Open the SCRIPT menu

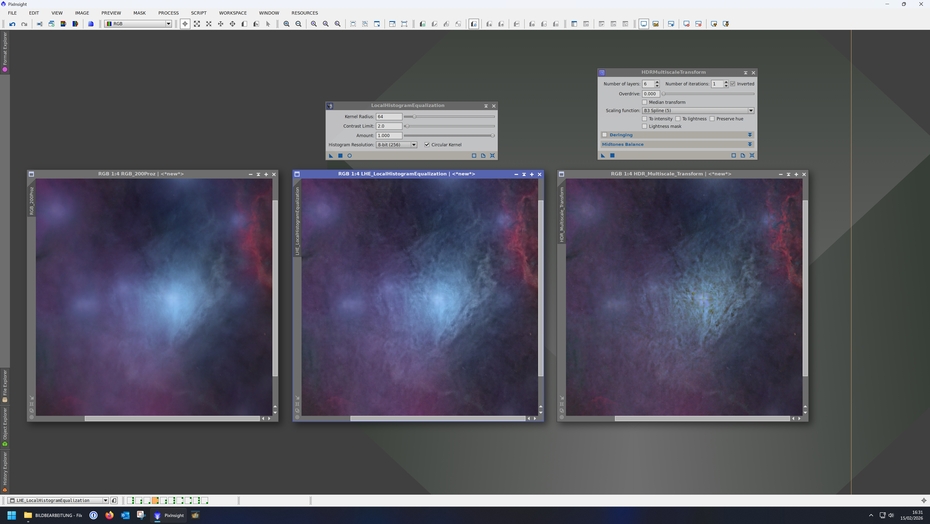pyautogui.click(x=199, y=13)
